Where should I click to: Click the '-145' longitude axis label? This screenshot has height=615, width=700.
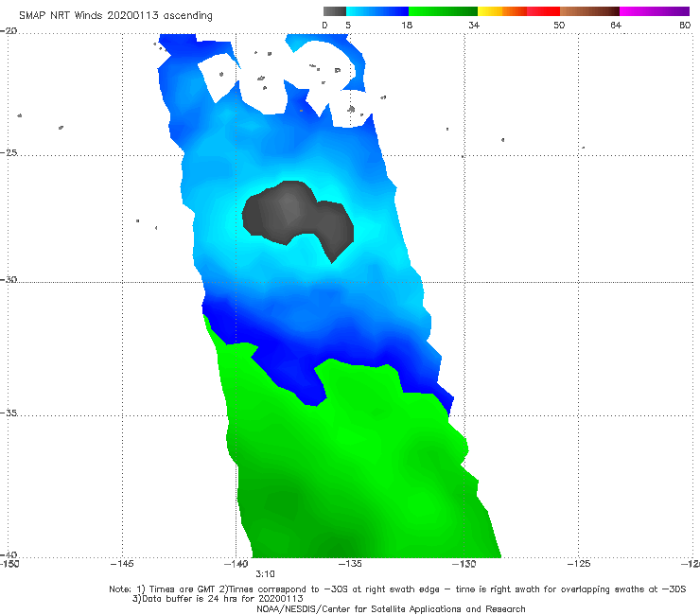pos(122,564)
